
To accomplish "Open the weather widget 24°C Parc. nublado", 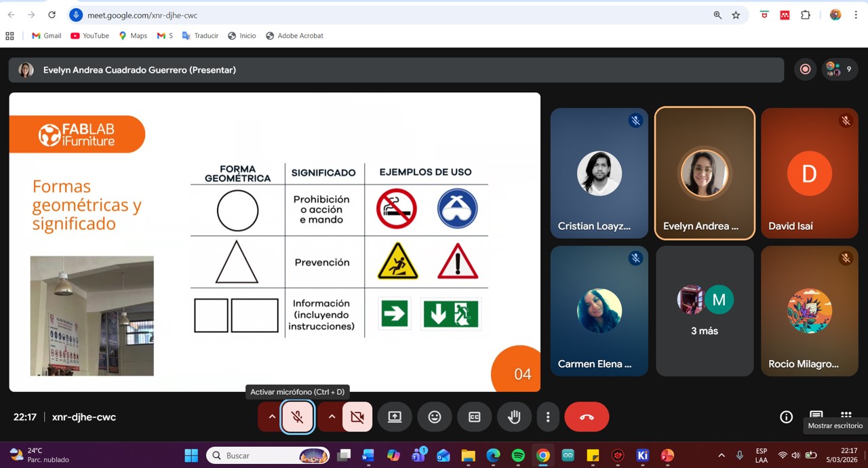I will tap(41, 455).
